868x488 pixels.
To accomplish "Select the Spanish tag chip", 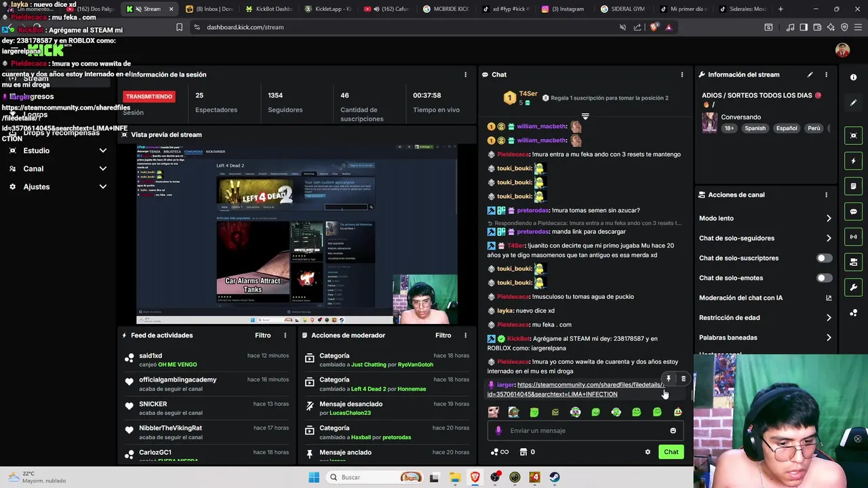I will pos(755,128).
